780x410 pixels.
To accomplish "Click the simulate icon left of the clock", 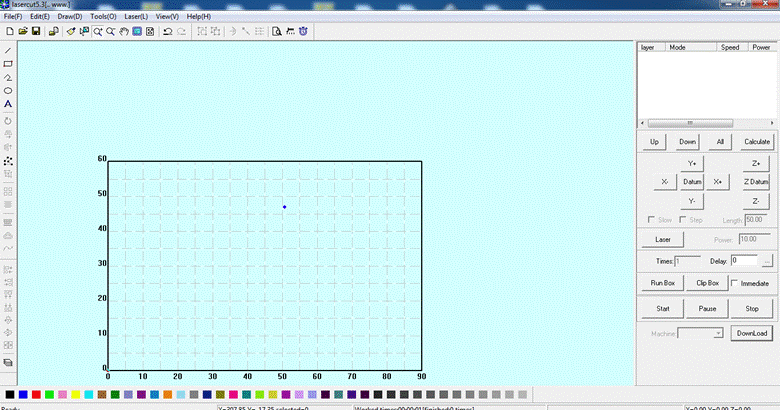I will tap(290, 31).
